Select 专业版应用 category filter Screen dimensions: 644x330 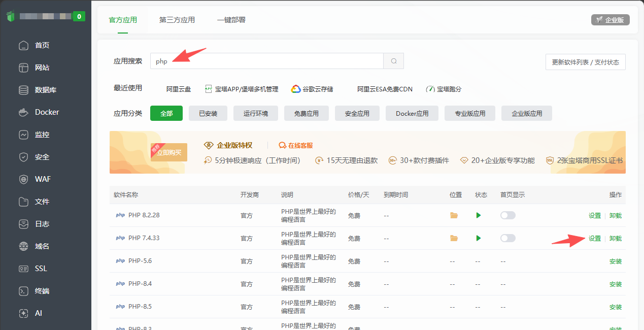click(x=470, y=113)
